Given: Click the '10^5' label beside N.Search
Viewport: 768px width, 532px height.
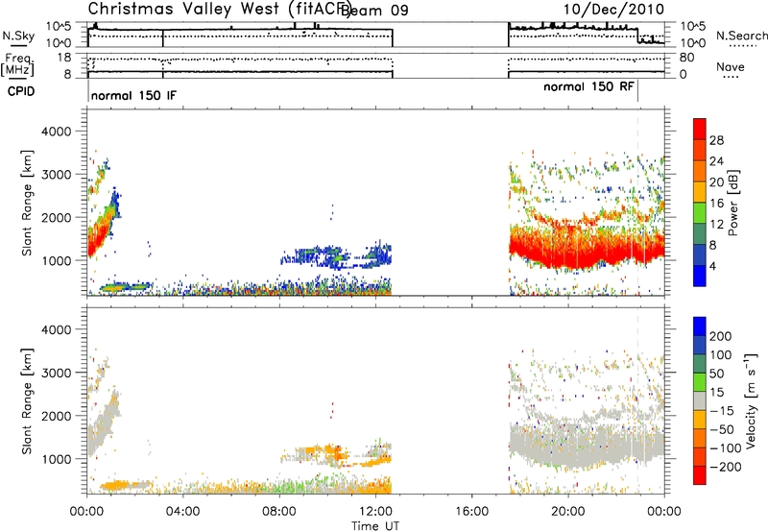Looking at the screenshot, I should (692, 26).
